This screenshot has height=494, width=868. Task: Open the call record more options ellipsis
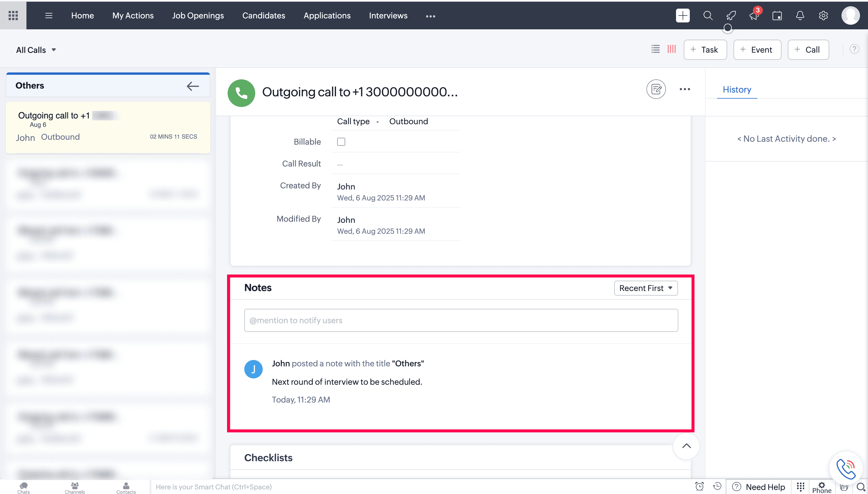685,89
